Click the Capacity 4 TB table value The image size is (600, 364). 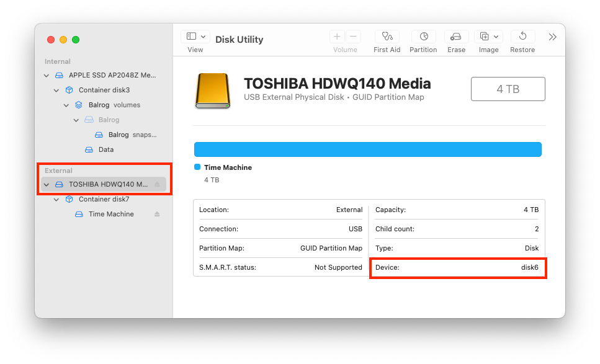click(x=531, y=210)
